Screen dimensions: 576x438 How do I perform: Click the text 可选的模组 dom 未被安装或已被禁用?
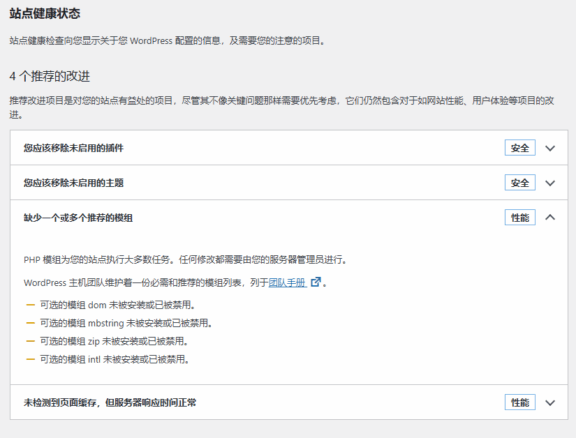click(x=117, y=305)
